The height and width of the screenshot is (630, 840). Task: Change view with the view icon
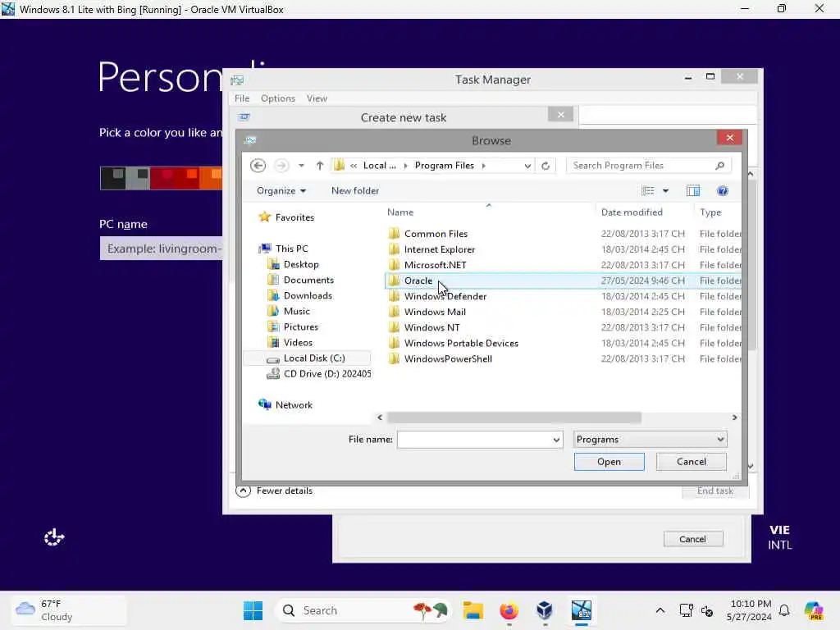648,190
